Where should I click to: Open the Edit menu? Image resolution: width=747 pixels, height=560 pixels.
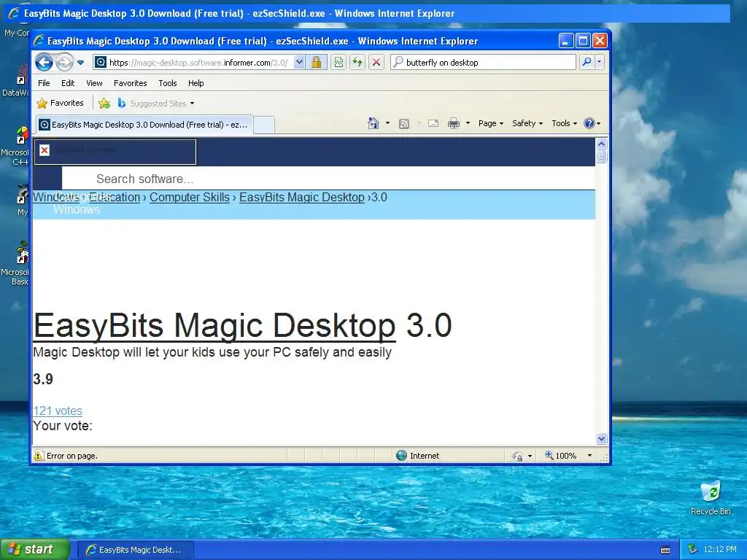tap(68, 83)
